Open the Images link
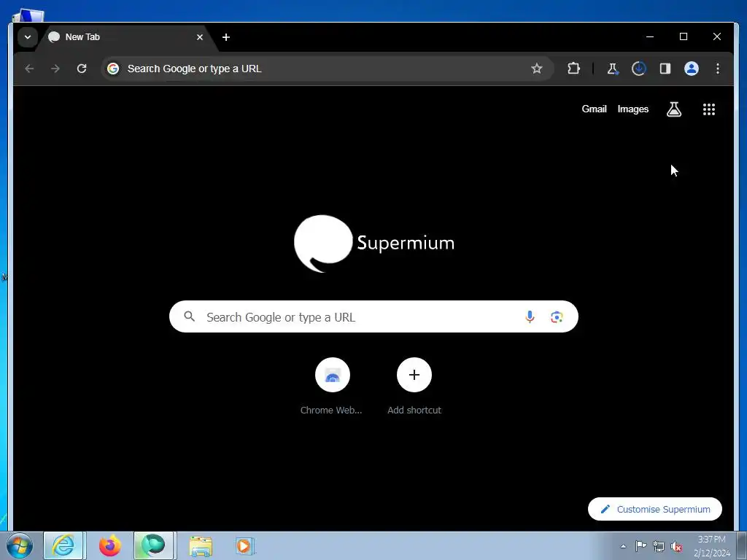This screenshot has width=747, height=560. [x=632, y=109]
